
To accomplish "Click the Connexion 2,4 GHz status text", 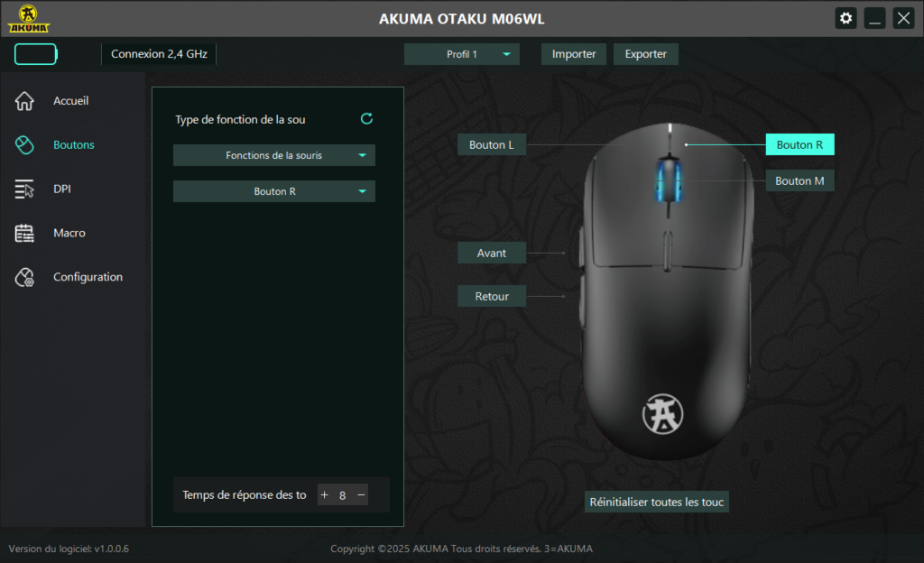I will [159, 54].
